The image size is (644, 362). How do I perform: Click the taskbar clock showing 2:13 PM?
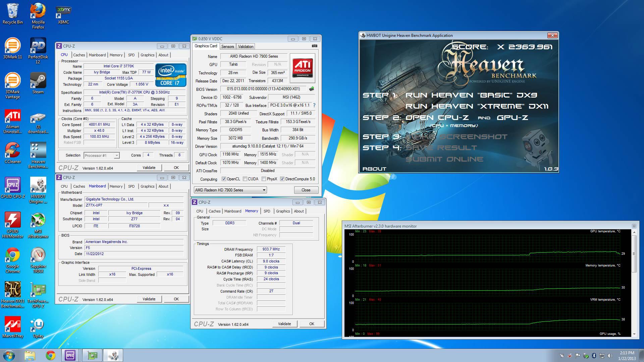(x=627, y=355)
